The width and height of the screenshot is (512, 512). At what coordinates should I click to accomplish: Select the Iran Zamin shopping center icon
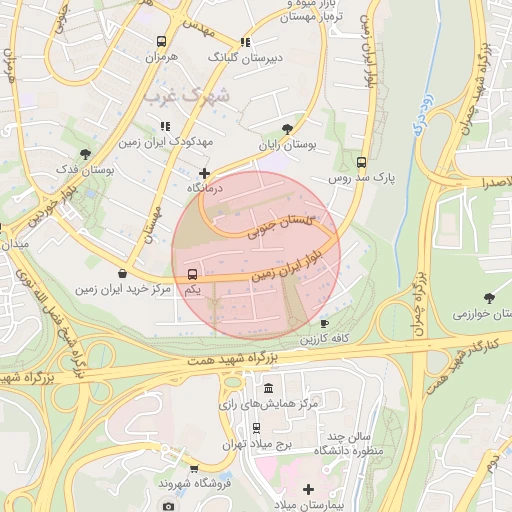point(123,274)
